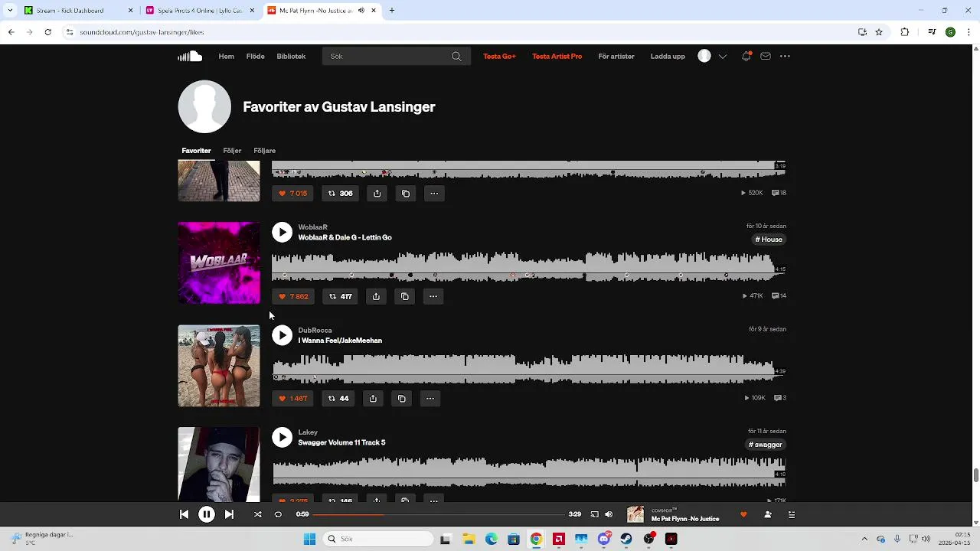The width and height of the screenshot is (980, 551).
Task: Repost the track with 306 reposts
Action: pos(340,193)
